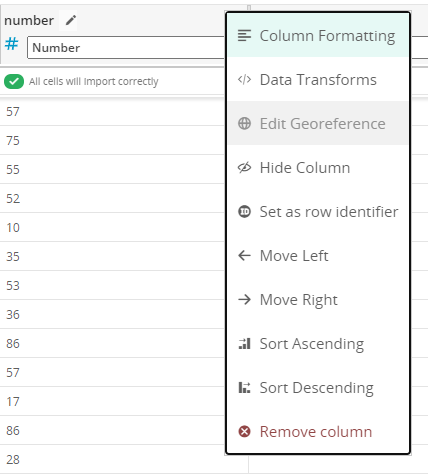Open the Number data type dropdown
The height and width of the screenshot is (474, 428).
tap(127, 48)
